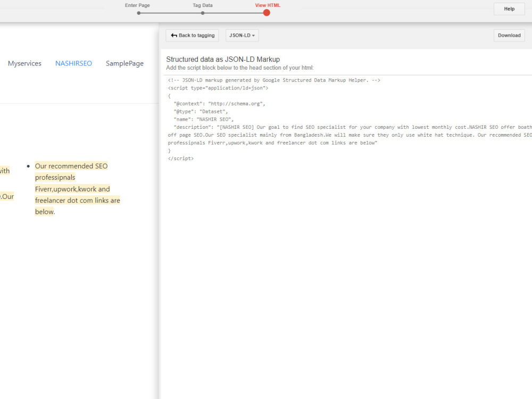The width and height of the screenshot is (532, 399).
Task: Click the "@context" schema.org code line
Action: point(219,104)
